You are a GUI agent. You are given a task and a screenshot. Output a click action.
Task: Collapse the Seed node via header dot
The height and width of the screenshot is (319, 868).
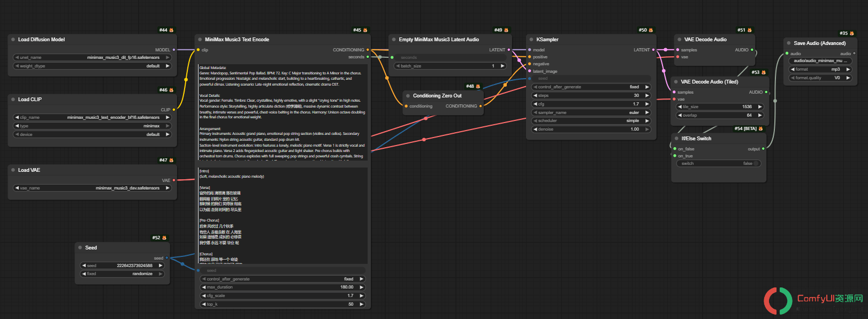pos(80,248)
